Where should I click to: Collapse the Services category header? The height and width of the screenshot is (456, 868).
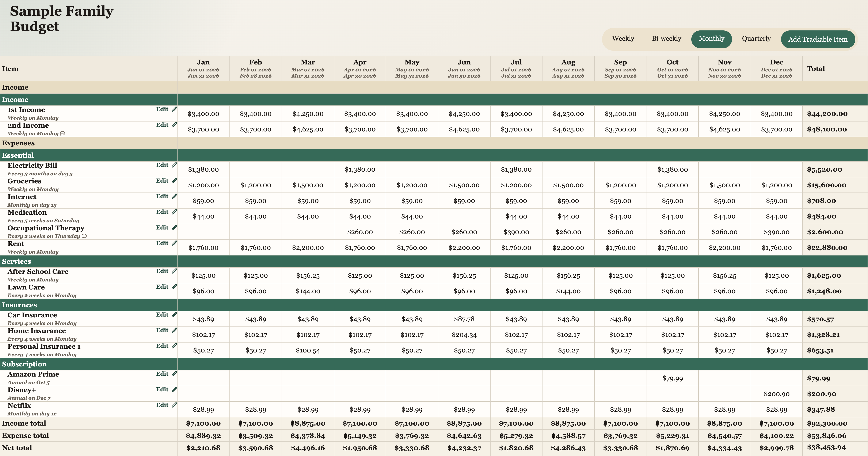coord(16,261)
